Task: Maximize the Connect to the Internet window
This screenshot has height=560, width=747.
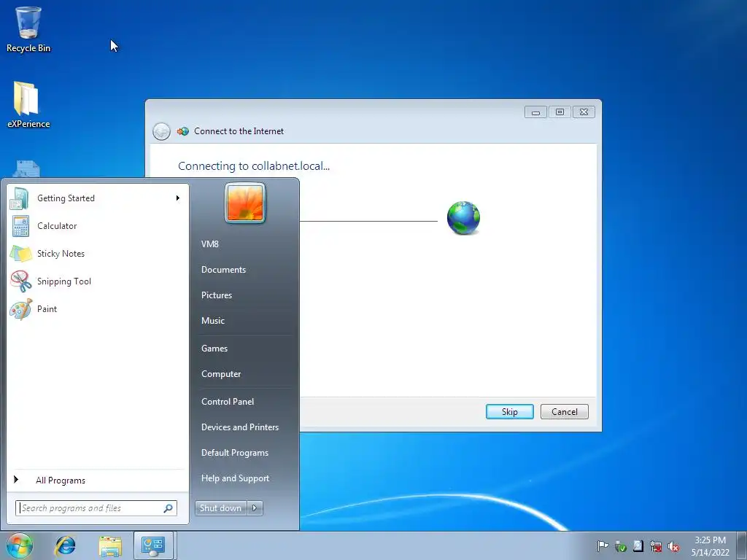Action: click(560, 112)
